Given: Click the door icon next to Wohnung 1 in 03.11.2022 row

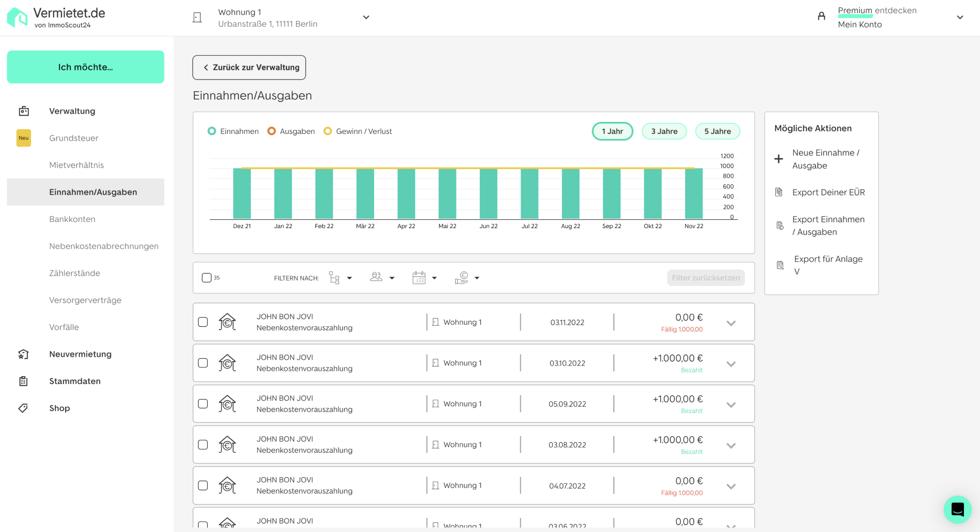Looking at the screenshot, I should coord(436,322).
